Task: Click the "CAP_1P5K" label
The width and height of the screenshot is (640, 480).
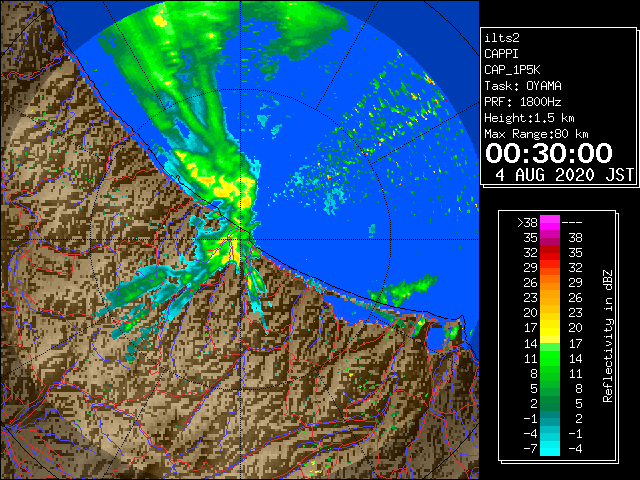Action: click(x=512, y=70)
